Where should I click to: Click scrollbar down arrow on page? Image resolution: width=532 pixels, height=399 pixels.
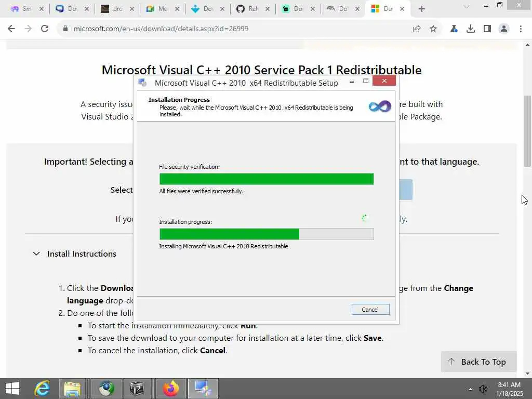(x=527, y=374)
